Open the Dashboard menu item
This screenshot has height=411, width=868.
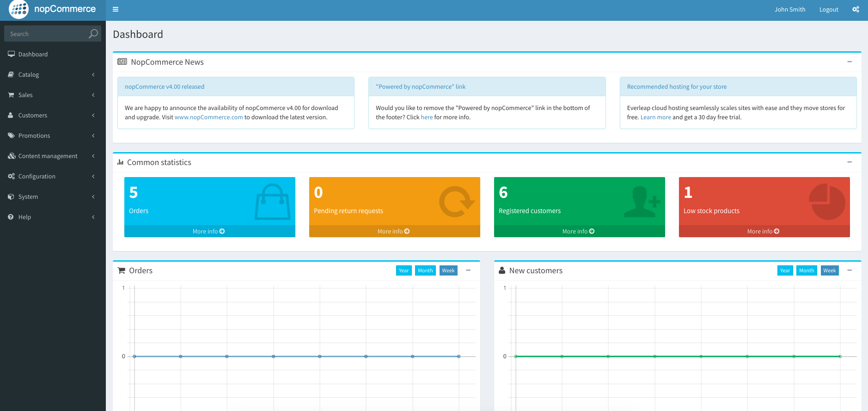tap(53, 54)
